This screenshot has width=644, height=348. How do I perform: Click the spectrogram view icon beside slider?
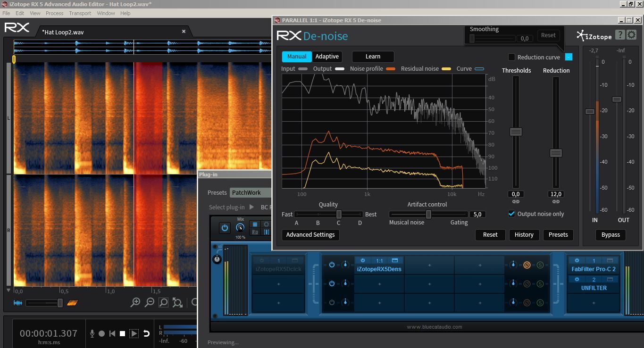tap(73, 303)
